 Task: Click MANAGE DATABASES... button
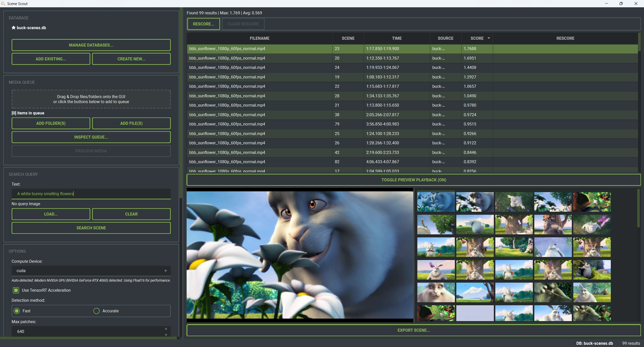pyautogui.click(x=91, y=45)
